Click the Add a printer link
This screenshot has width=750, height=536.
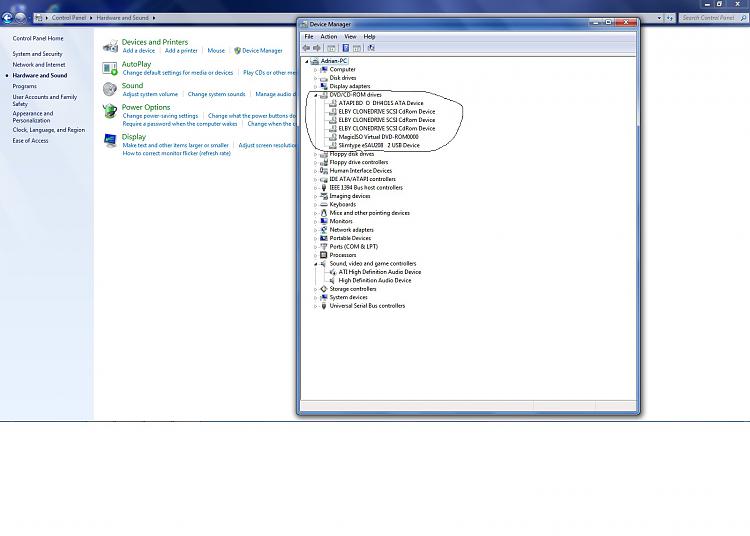[x=181, y=51]
